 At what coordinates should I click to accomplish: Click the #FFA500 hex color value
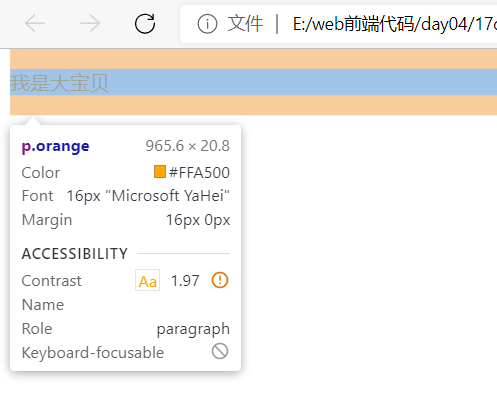[199, 173]
